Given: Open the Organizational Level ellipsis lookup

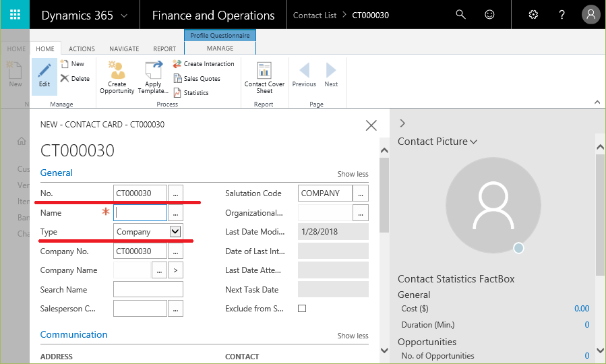Looking at the screenshot, I should coord(361,212).
